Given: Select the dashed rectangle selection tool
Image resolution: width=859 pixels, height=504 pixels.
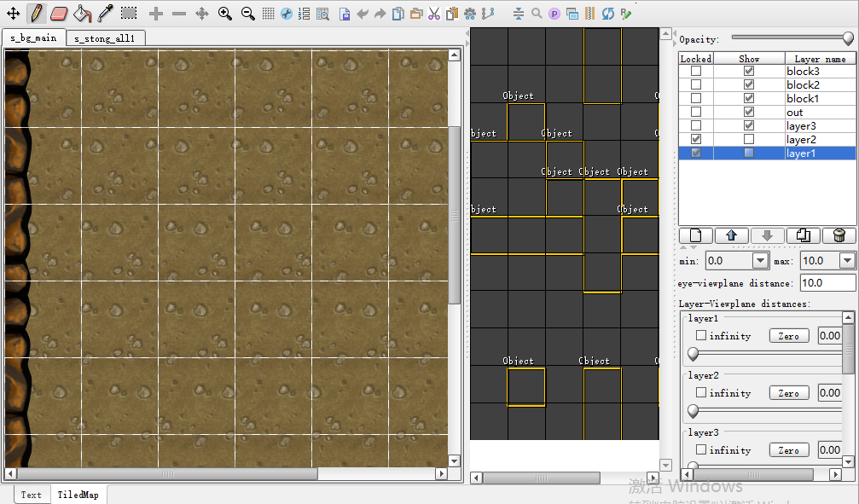Looking at the screenshot, I should [x=129, y=13].
